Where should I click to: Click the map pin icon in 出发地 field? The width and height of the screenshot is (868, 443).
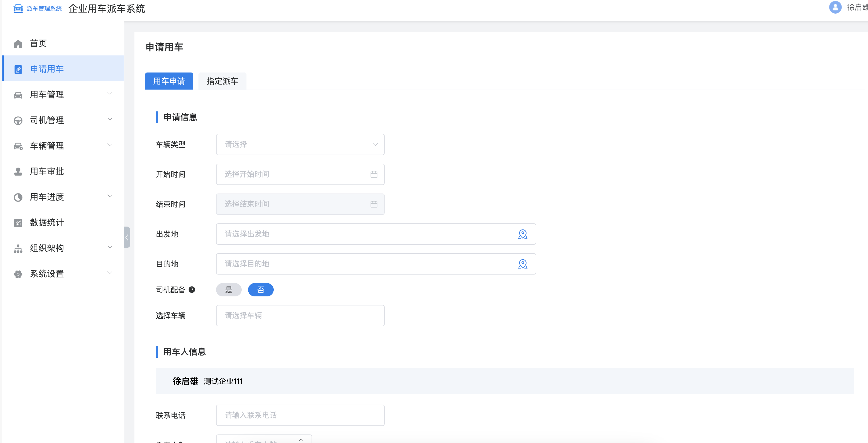[523, 234]
